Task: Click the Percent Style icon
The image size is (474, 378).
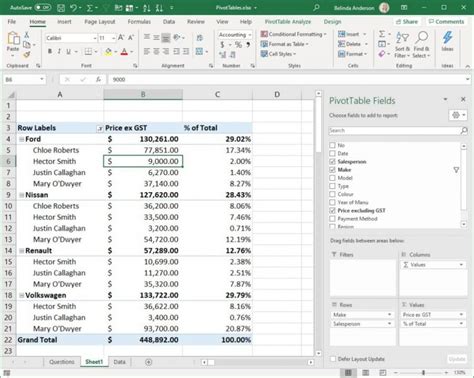Action: pyautogui.click(x=238, y=44)
